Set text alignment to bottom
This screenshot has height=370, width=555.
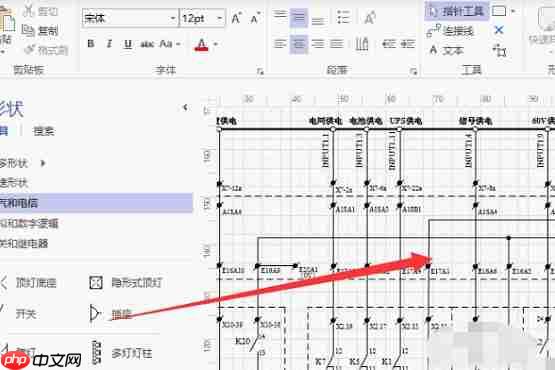tap(318, 19)
